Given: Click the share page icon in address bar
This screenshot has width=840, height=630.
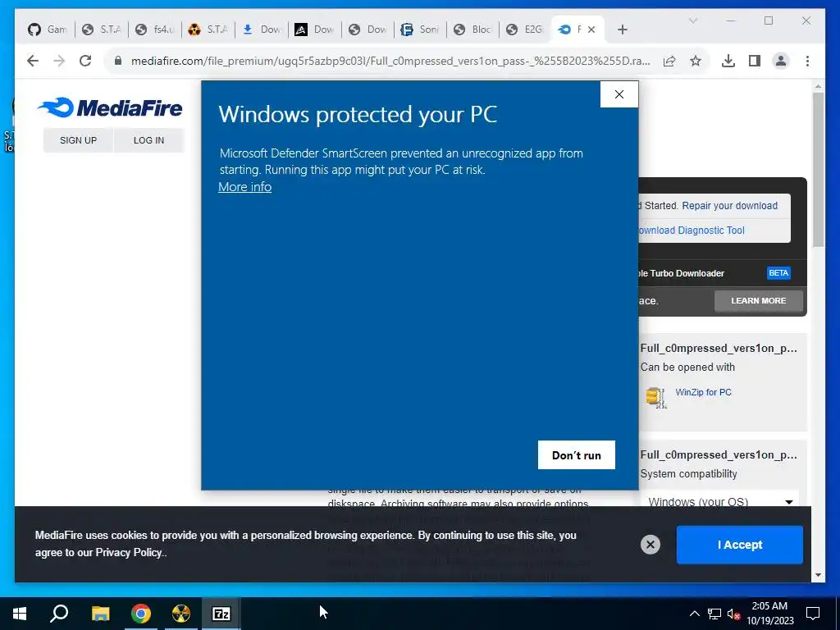Looking at the screenshot, I should [669, 61].
